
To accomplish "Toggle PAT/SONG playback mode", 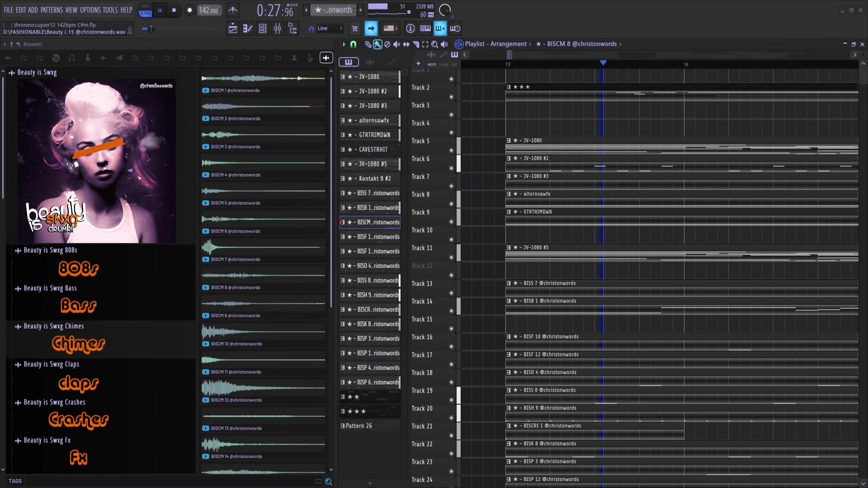I will pyautogui.click(x=146, y=10).
